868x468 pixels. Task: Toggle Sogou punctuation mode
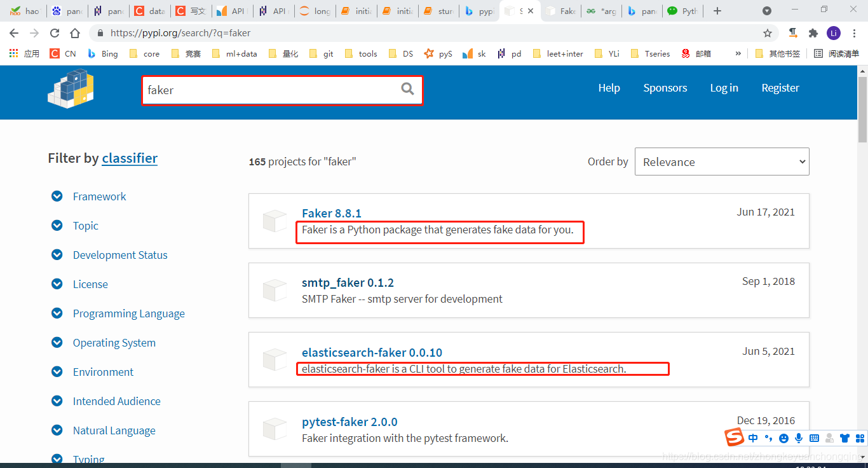768,438
